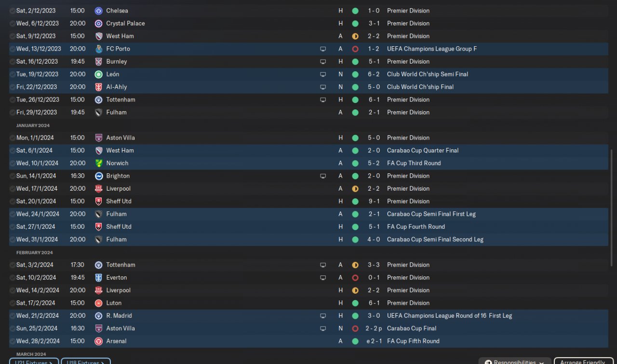Click TV broadcast icon on R. Madrid row
617x364 pixels.
(323, 316)
